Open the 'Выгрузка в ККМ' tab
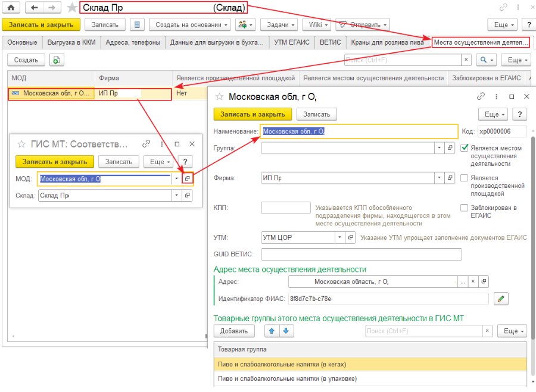The height and width of the screenshot is (392, 536). [71, 42]
